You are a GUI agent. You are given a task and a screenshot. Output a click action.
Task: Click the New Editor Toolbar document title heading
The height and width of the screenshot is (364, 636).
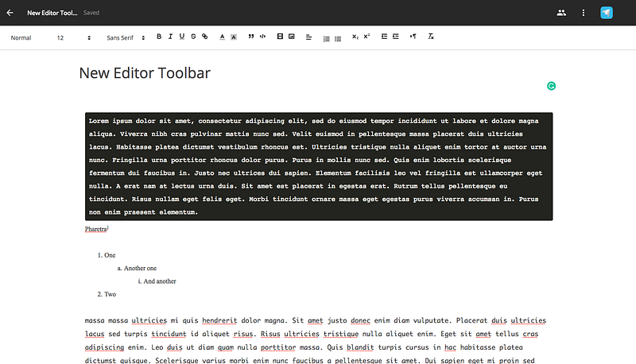click(x=145, y=73)
